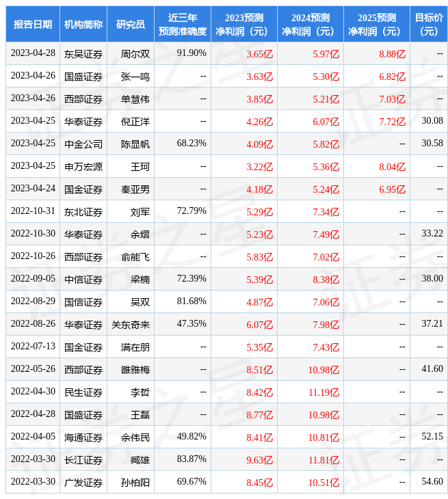The width and height of the screenshot is (448, 499).
Task: Click the 91.90% accuracy value
Action: point(192,53)
